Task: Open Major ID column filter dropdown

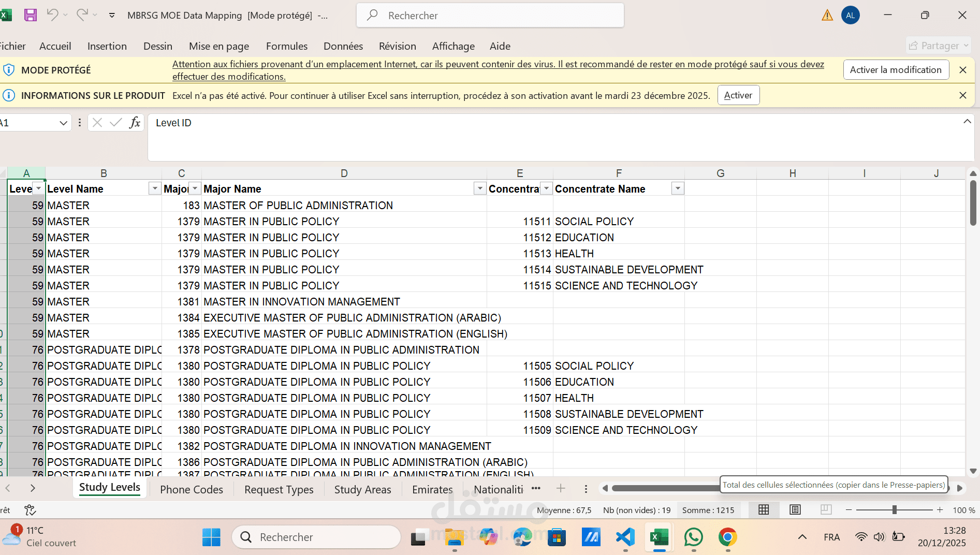Action: 195,188
